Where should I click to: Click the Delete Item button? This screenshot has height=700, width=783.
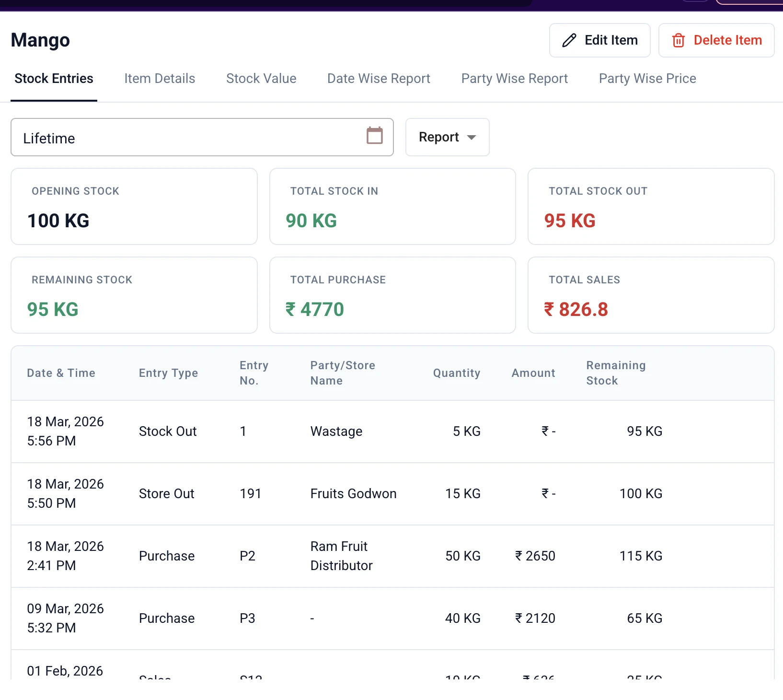pyautogui.click(x=716, y=40)
